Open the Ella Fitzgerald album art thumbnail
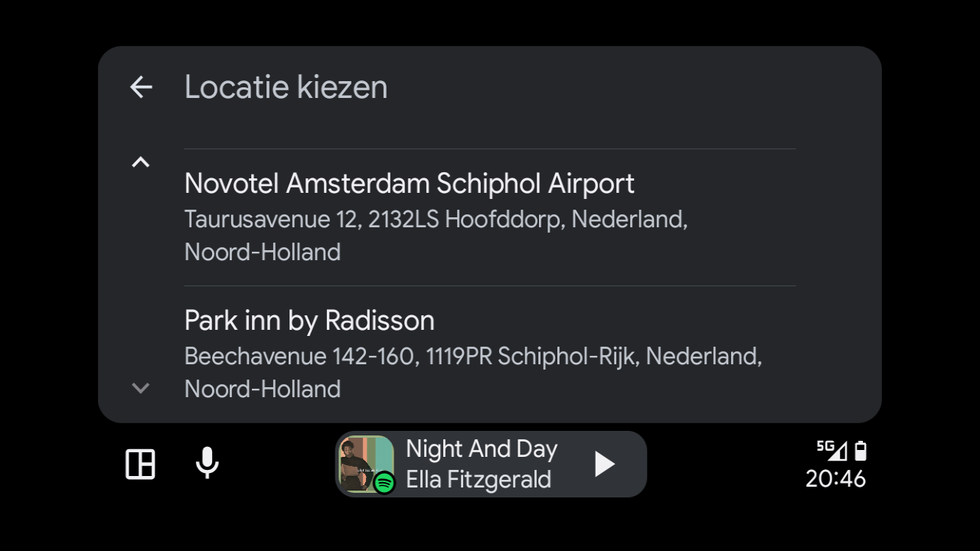 (366, 464)
